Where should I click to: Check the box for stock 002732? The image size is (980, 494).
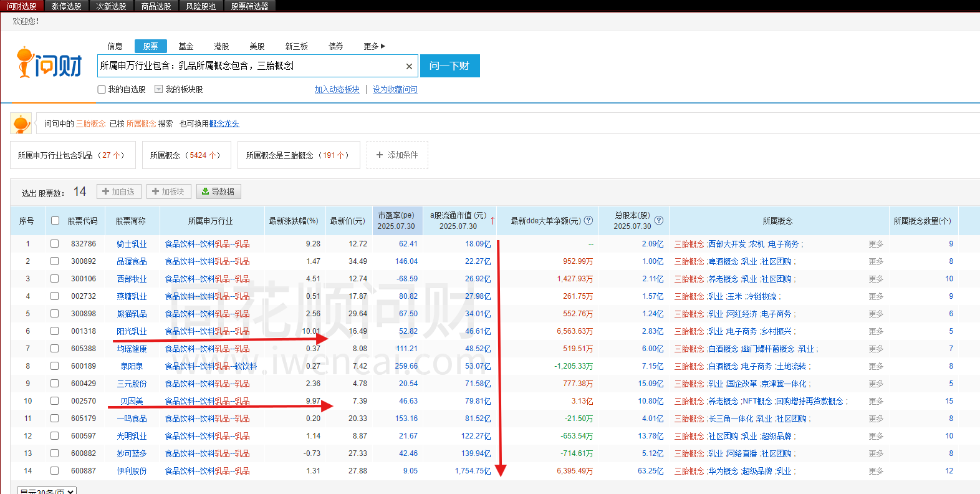(x=55, y=296)
